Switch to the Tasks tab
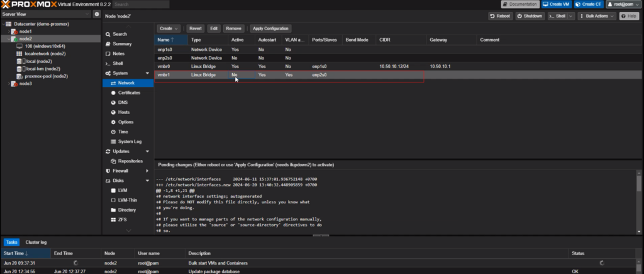Image resolution: width=644 pixels, height=274 pixels. pos(11,243)
